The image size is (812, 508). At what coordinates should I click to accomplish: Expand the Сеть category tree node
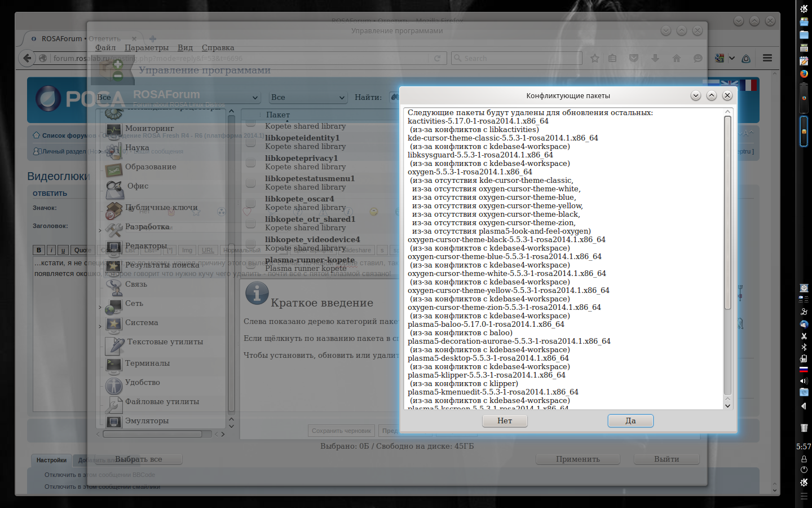[100, 307]
